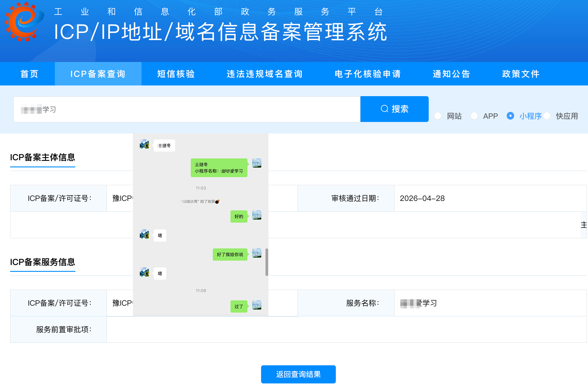Click the 服务前置审批项 label cell
This screenshot has width=588, height=384.
coord(58,329)
